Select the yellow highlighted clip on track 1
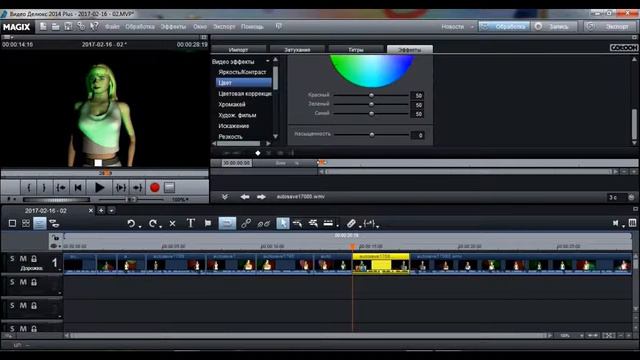The width and height of the screenshot is (640, 360). (x=381, y=264)
